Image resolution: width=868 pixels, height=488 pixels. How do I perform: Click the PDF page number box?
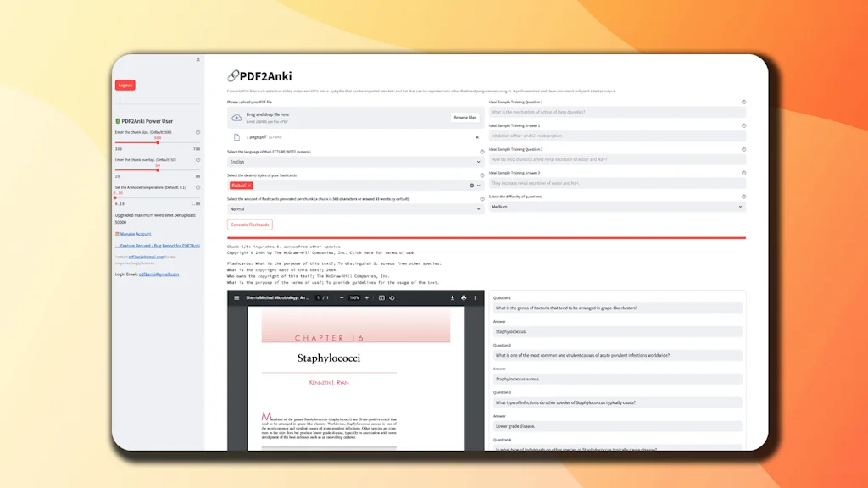point(318,298)
